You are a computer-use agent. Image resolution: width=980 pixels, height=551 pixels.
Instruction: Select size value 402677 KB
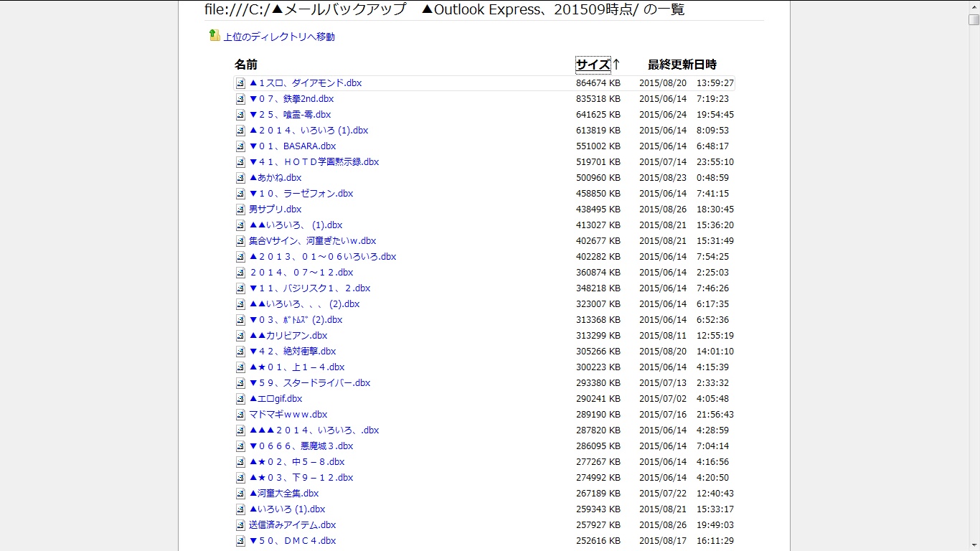[598, 241]
